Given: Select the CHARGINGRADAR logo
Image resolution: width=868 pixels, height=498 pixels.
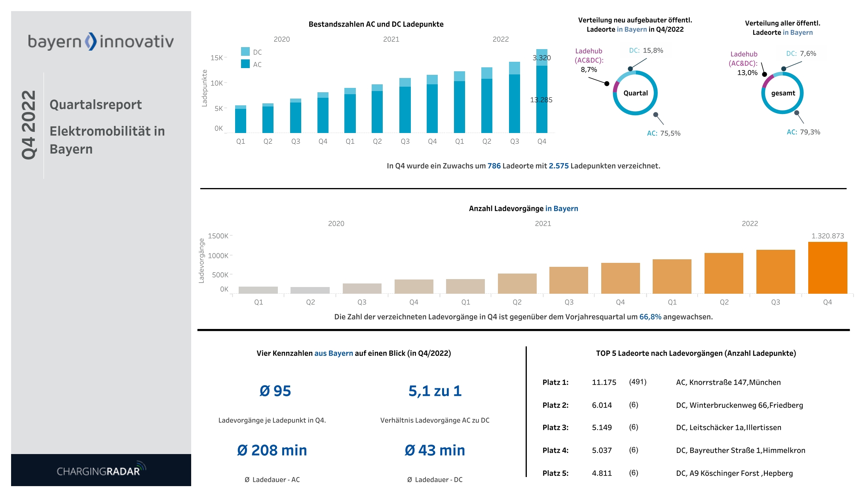Looking at the screenshot, I should [x=100, y=470].
